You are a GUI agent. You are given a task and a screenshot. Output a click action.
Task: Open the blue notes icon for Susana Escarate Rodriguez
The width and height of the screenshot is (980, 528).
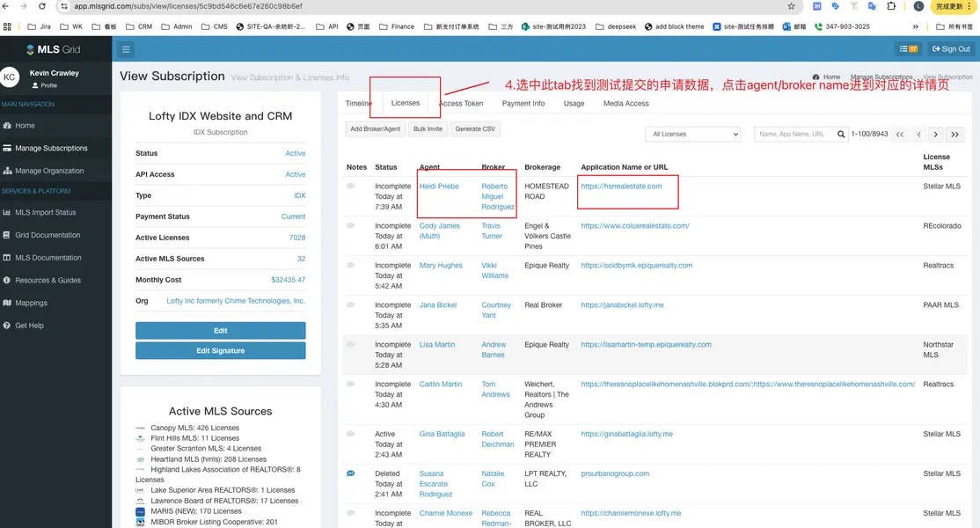click(x=350, y=473)
